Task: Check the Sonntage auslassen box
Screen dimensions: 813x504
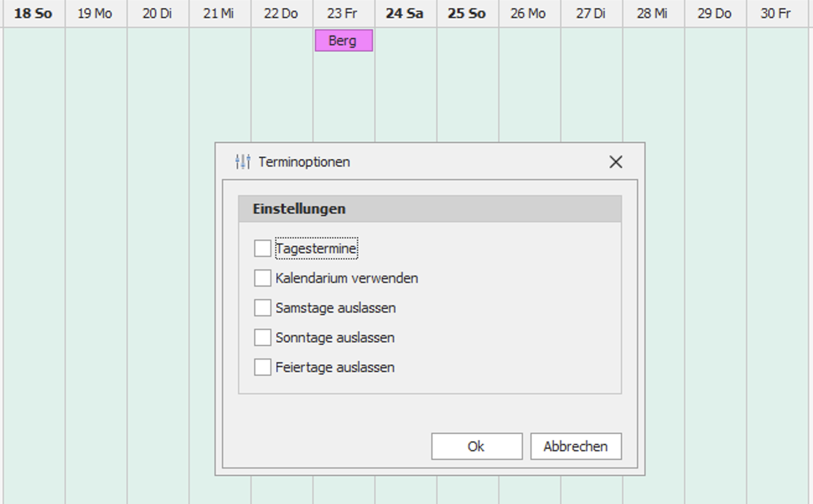Action: click(x=261, y=337)
